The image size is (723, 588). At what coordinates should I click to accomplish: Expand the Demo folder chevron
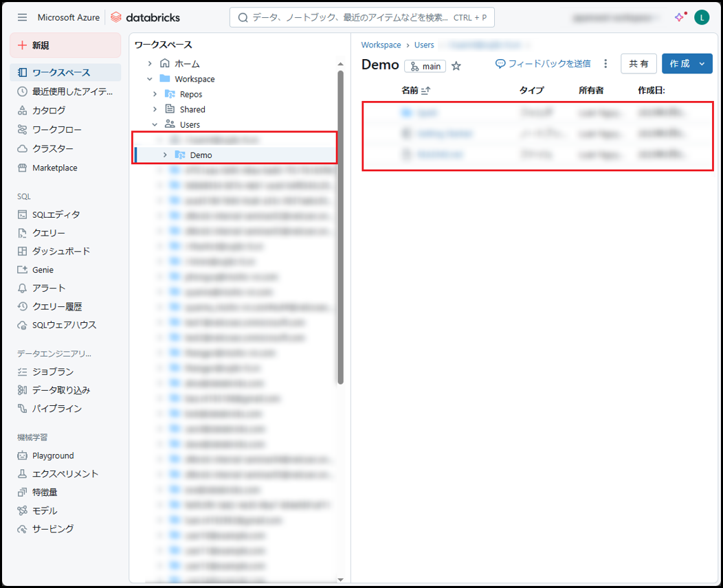165,155
